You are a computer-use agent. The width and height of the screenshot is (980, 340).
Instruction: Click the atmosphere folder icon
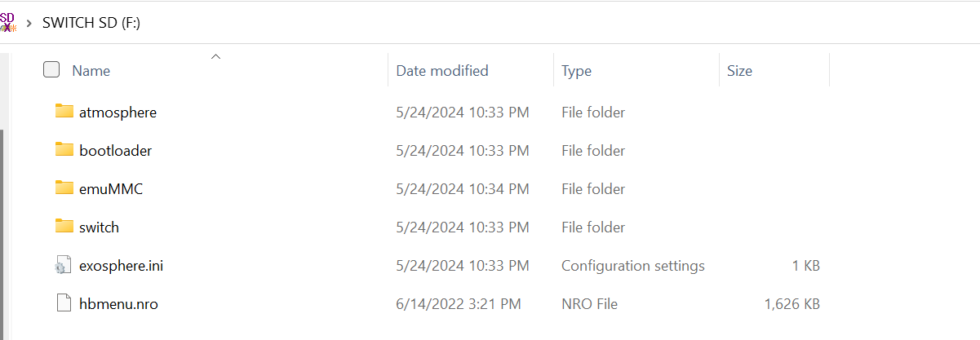point(64,111)
